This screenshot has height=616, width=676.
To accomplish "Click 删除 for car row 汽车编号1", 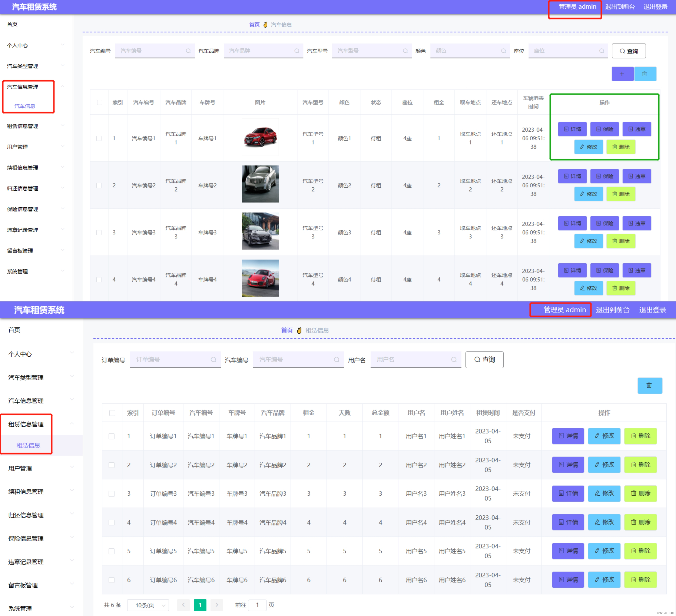I will [x=621, y=147].
